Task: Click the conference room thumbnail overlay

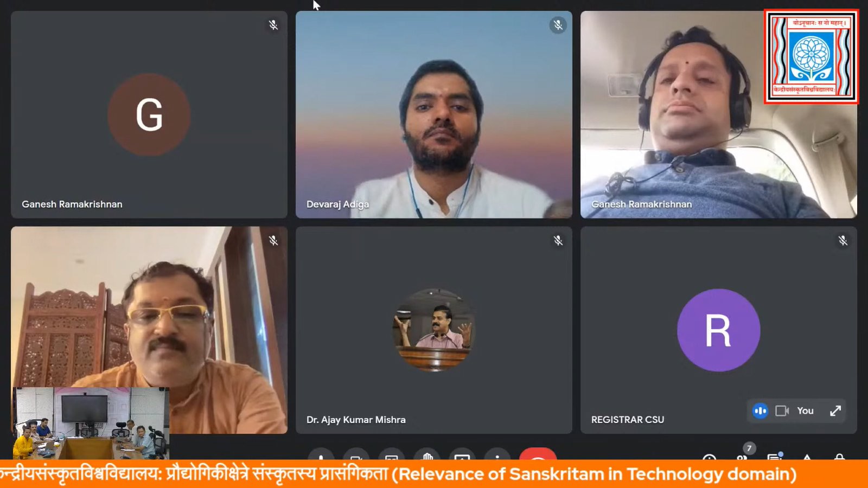Action: [x=91, y=423]
